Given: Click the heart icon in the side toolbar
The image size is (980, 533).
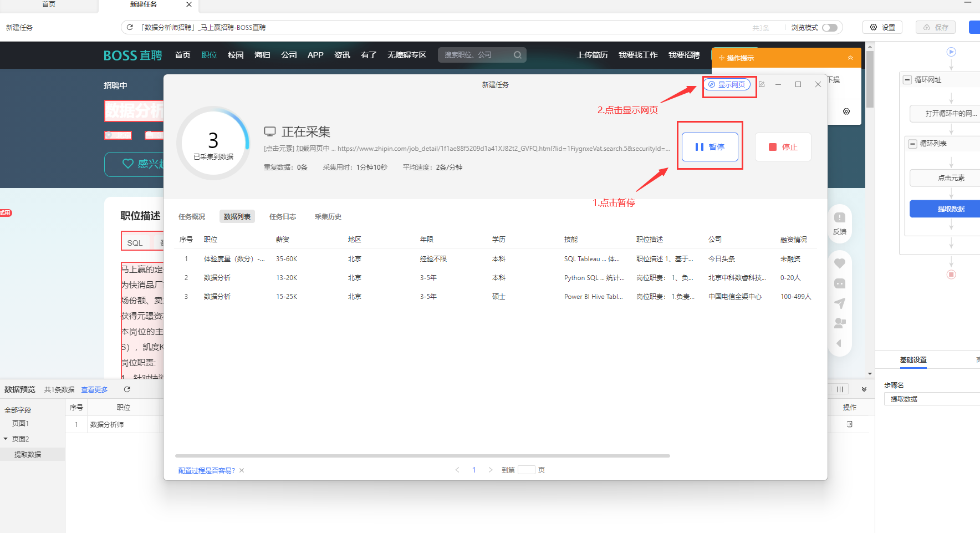Looking at the screenshot, I should [840, 263].
